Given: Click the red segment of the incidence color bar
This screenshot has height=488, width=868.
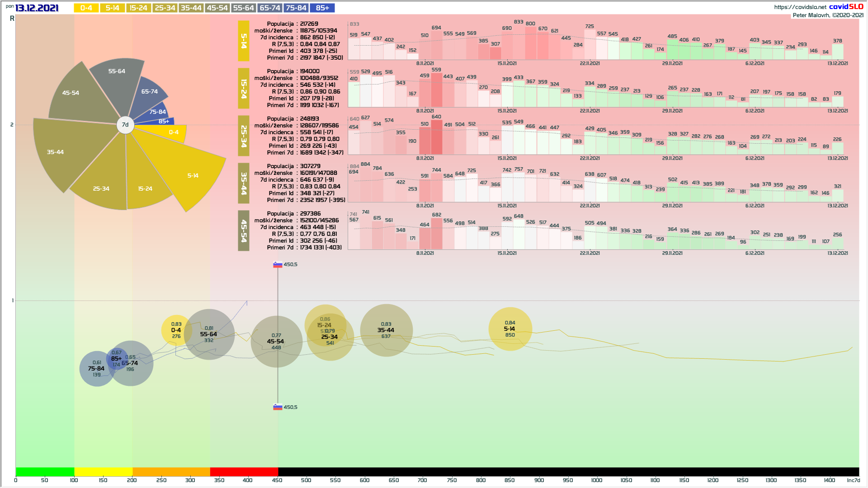Looking at the screenshot, I should coord(244,472).
